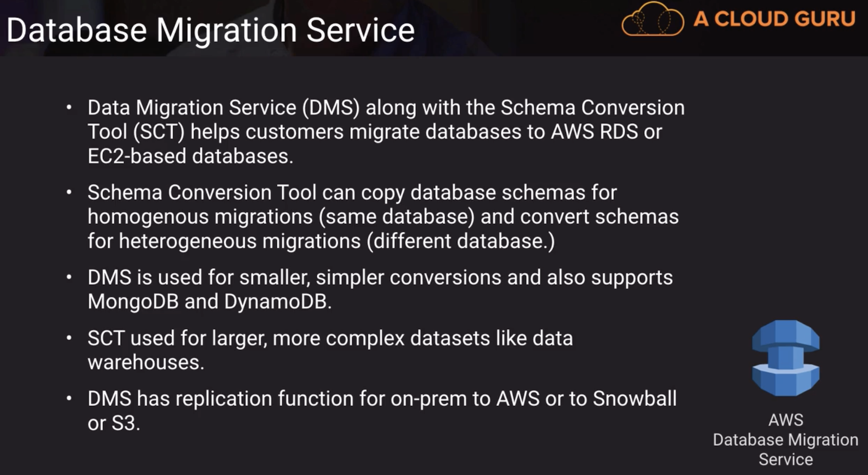Click the word "MongoDB" in third bullet
The width and height of the screenshot is (868, 475).
(x=133, y=302)
